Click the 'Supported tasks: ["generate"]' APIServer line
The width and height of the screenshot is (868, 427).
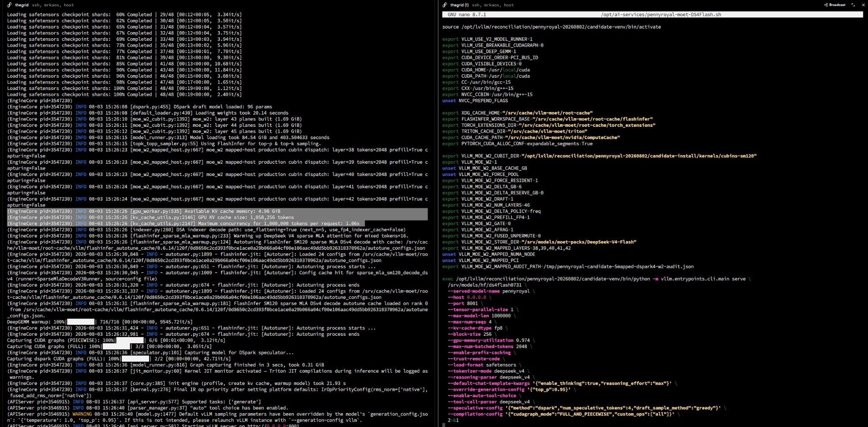coord(134,402)
